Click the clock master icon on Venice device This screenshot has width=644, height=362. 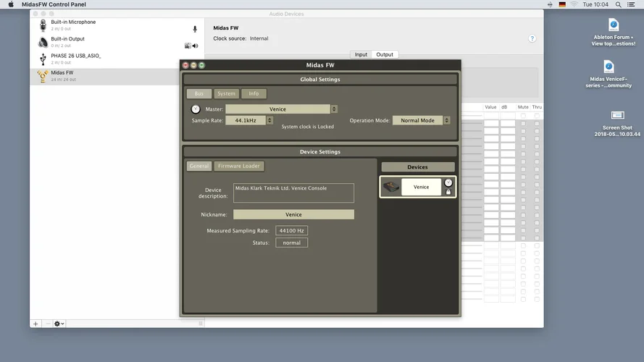448,182
